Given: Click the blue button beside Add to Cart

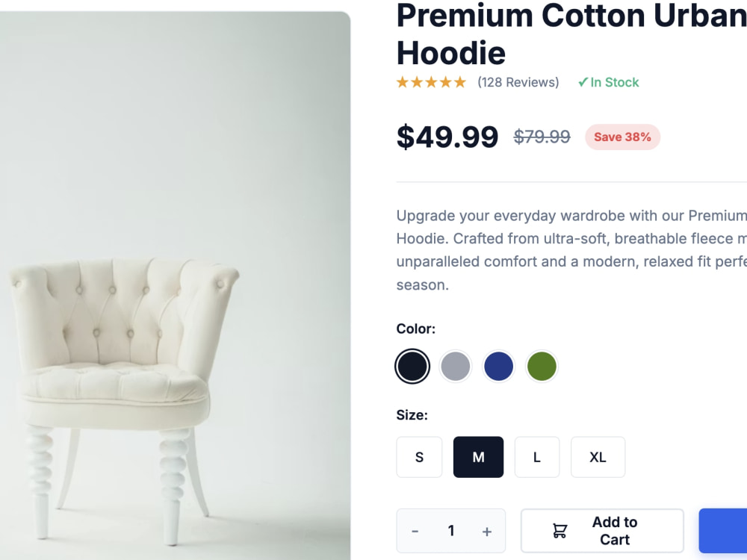Looking at the screenshot, I should click(722, 531).
